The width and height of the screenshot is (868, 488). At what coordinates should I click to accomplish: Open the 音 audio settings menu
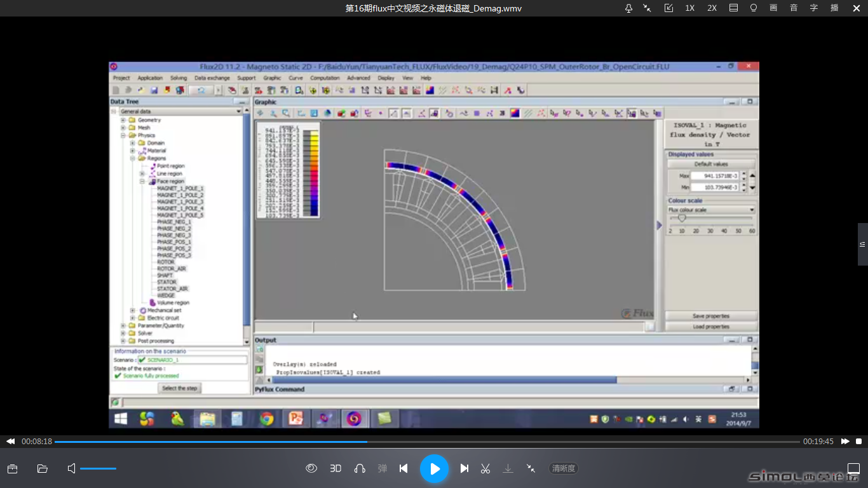point(794,8)
